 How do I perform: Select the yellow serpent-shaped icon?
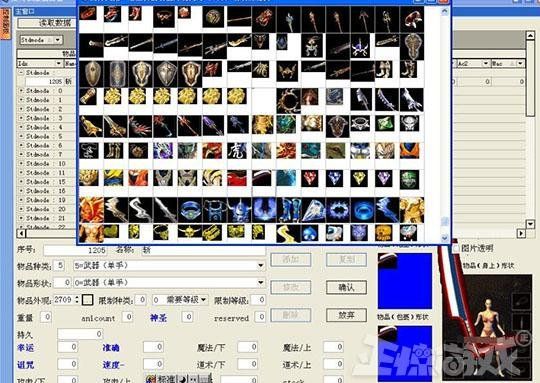288,233
